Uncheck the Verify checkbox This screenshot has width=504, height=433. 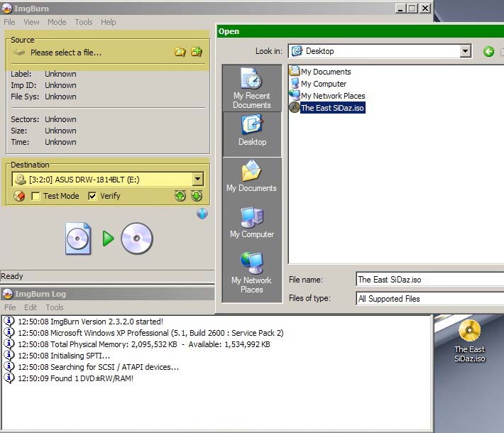(92, 196)
